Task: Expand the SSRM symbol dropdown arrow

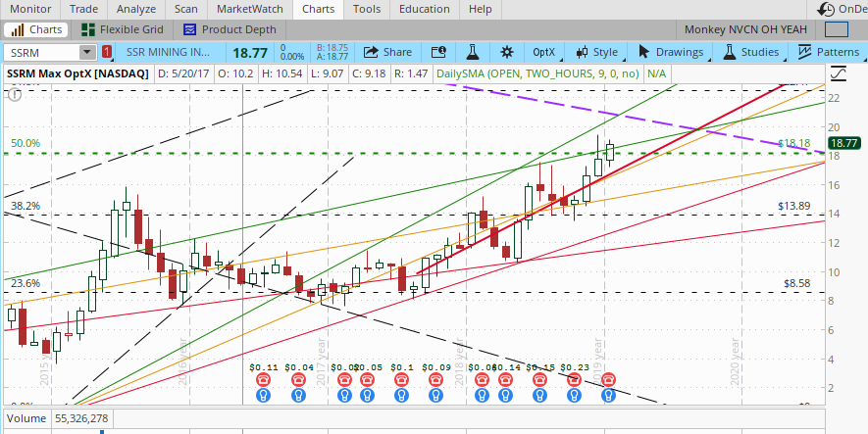Action: click(x=87, y=52)
